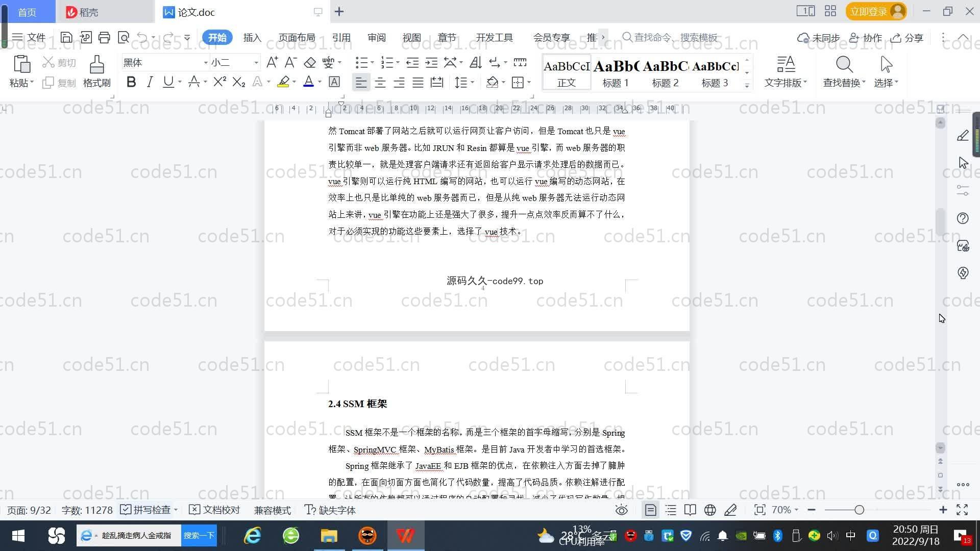Image resolution: width=980 pixels, height=551 pixels.
Task: Expand styles gallery more arrow
Action: pyautogui.click(x=747, y=86)
